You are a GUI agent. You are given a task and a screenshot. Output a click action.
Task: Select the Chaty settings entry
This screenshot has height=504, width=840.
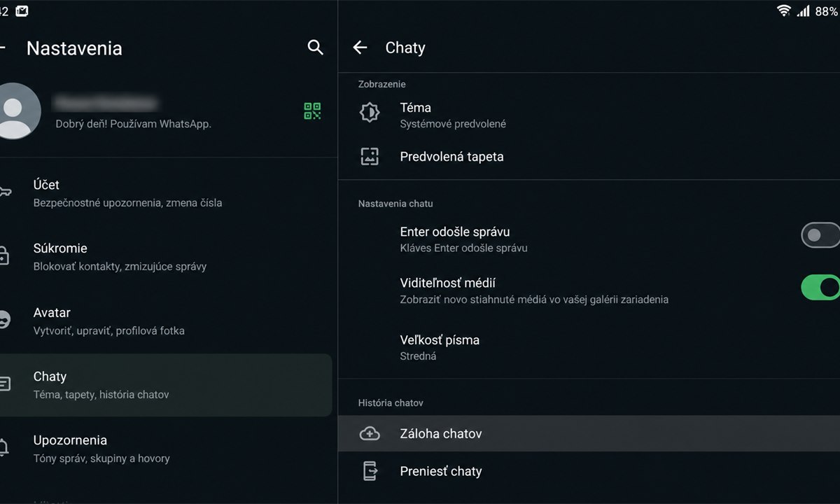[x=166, y=385]
